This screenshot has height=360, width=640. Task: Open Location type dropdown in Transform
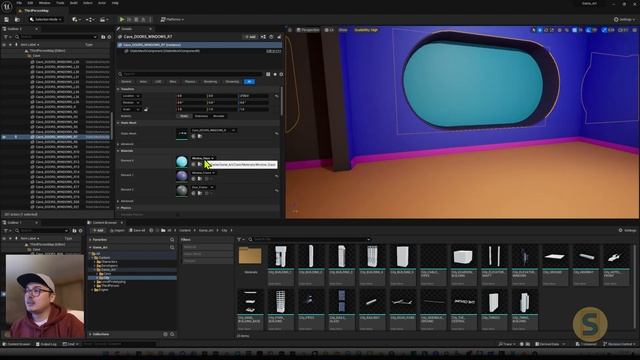[x=131, y=96]
